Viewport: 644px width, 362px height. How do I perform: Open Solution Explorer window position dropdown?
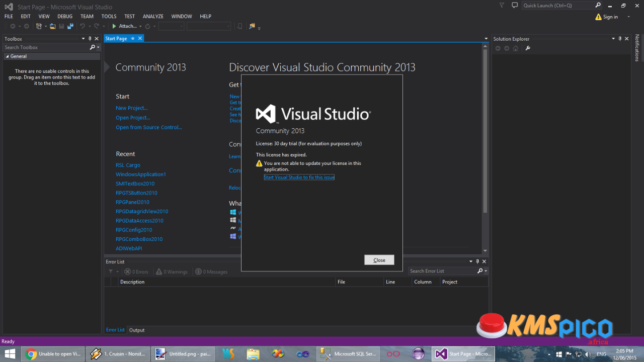pyautogui.click(x=613, y=39)
